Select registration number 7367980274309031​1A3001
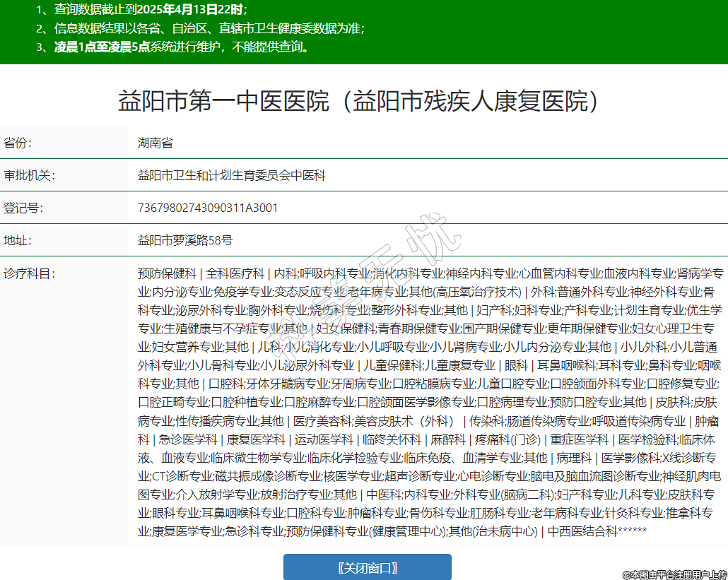Image resolution: width=728 pixels, height=580 pixels. point(208,208)
